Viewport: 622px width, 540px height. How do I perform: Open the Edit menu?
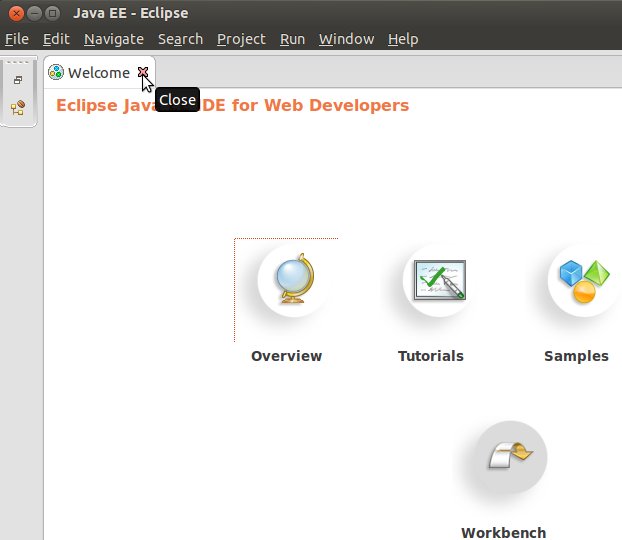point(56,39)
